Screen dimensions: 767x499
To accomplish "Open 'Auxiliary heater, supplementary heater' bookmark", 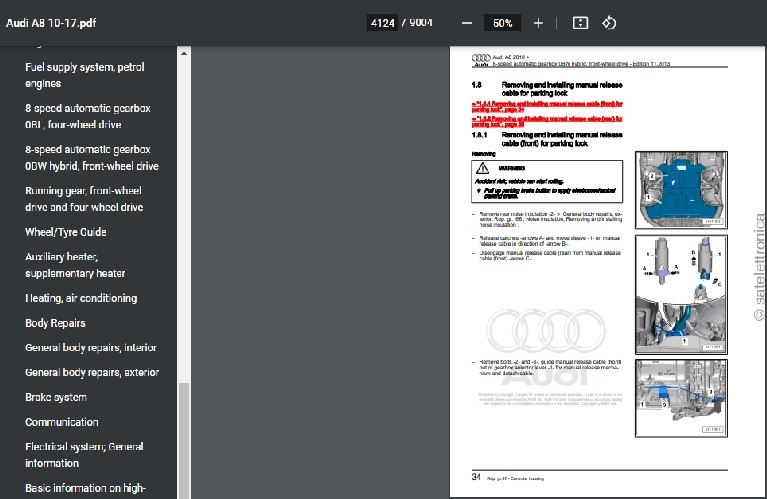I will point(75,265).
